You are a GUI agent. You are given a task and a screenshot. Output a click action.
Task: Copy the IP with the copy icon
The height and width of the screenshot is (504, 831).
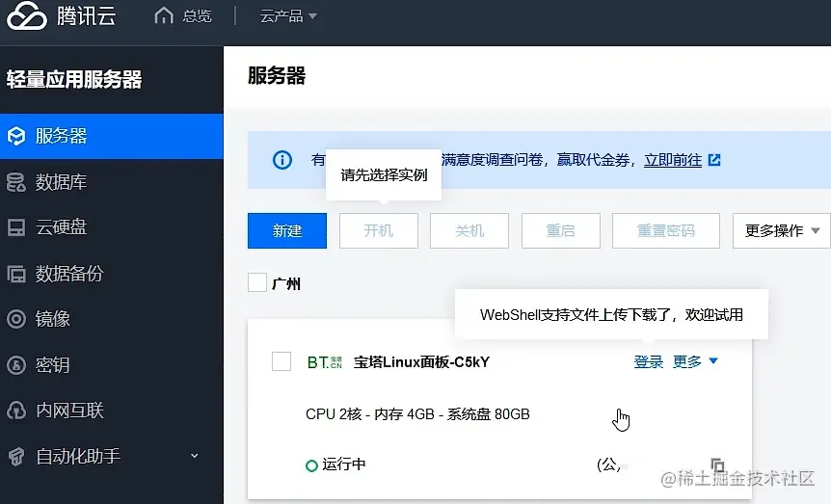(x=717, y=465)
